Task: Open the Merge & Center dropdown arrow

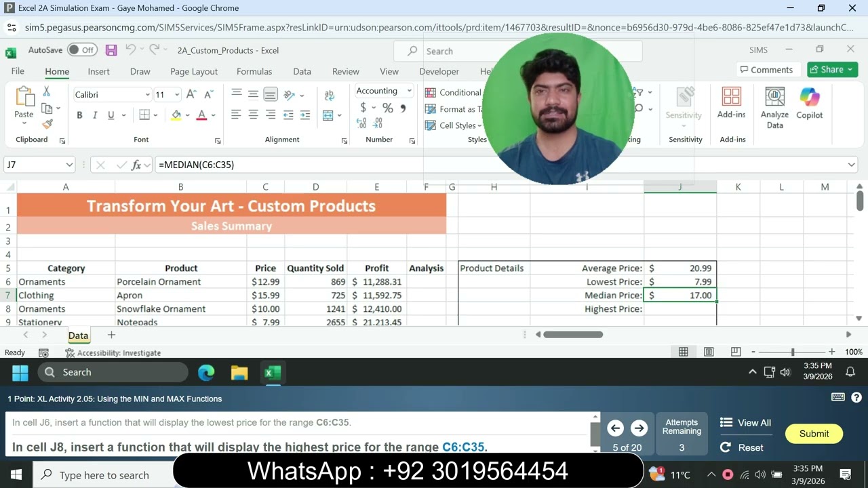Action: click(x=340, y=115)
